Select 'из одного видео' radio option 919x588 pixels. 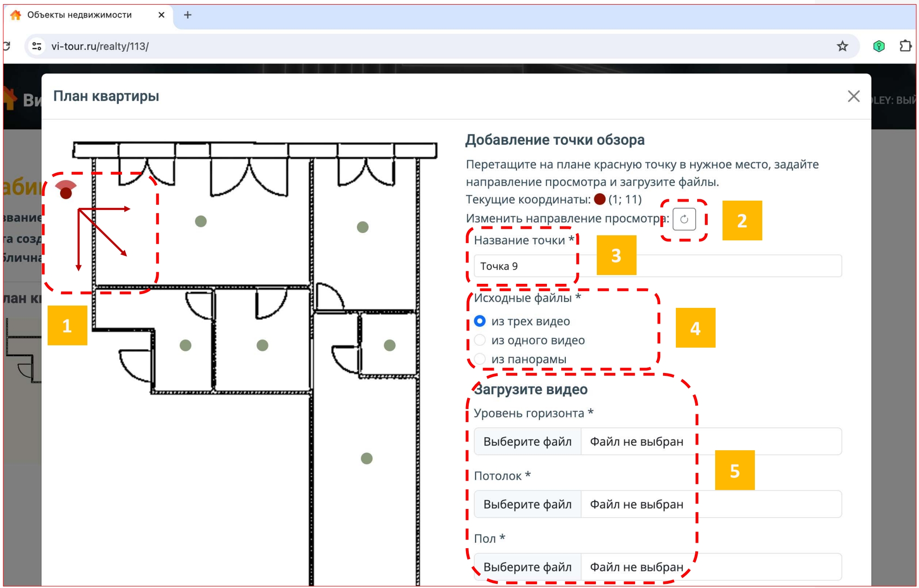(480, 340)
